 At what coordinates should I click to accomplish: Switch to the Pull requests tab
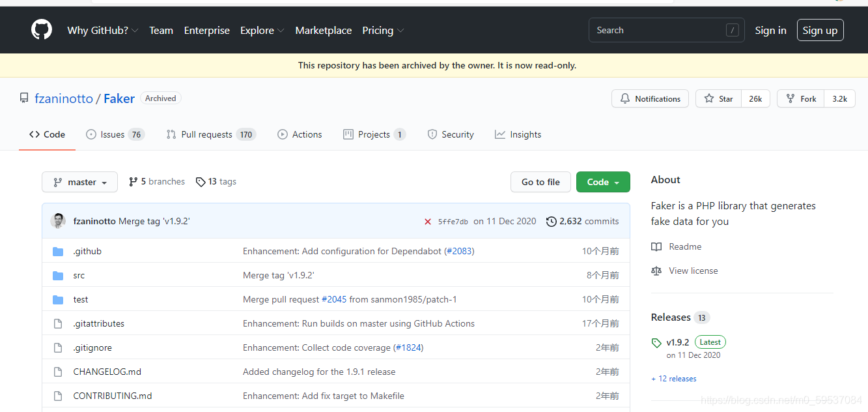(211, 134)
